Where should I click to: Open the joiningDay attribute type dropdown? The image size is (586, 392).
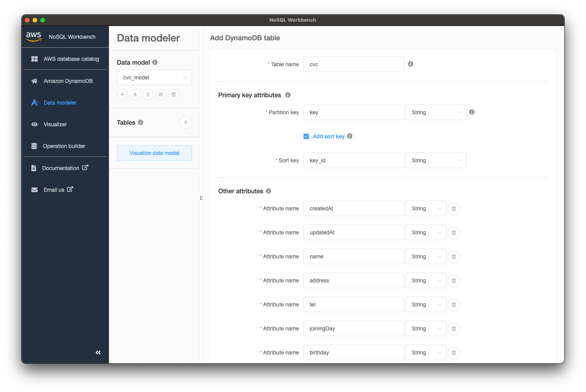[426, 328]
